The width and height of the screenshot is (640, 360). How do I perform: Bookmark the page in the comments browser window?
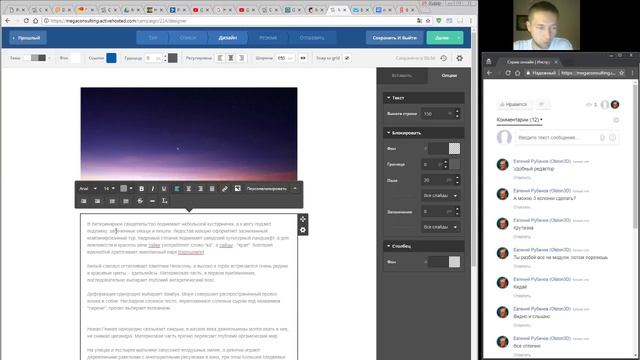622,73
